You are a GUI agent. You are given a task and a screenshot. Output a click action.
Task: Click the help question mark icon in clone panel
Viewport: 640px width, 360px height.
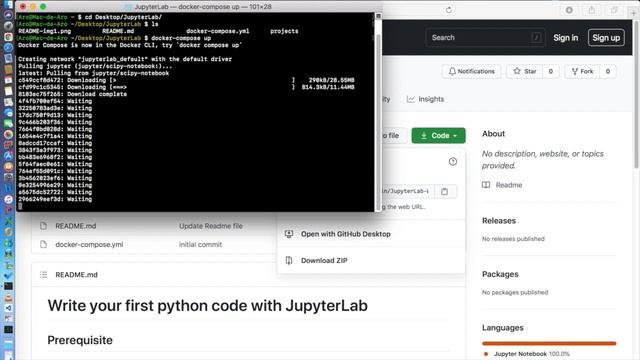click(x=453, y=162)
